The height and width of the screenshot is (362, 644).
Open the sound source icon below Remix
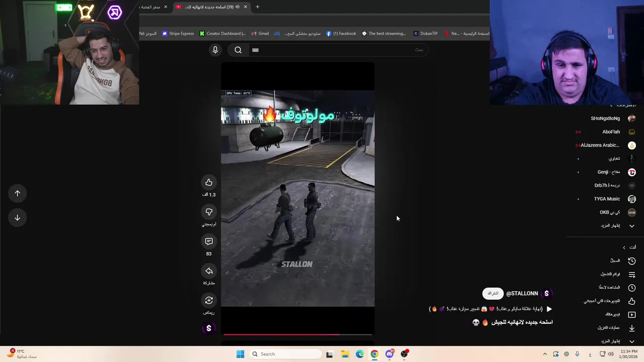click(209, 328)
